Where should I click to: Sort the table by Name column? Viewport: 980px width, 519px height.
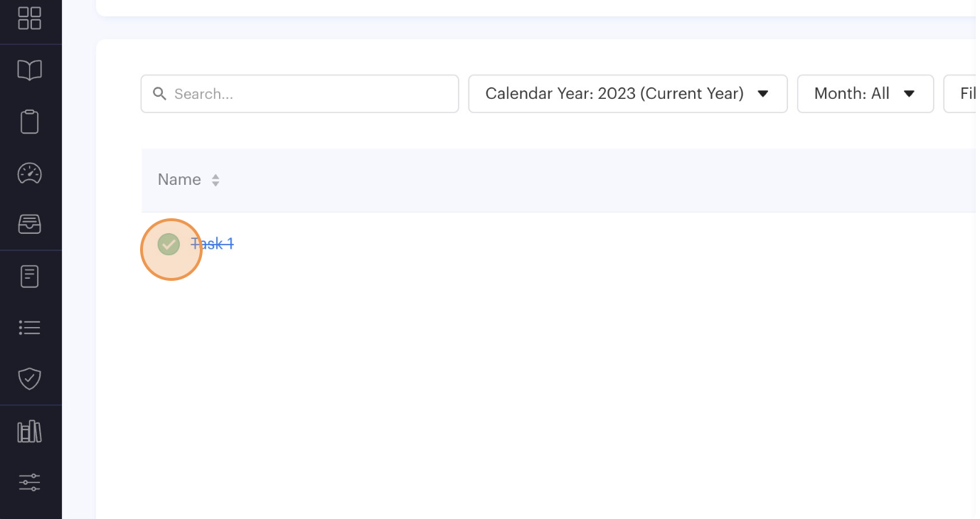pos(179,180)
